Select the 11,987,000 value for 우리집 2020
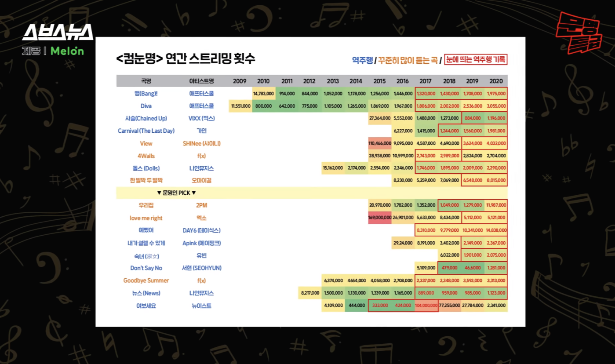The image size is (615, 364). click(496, 205)
